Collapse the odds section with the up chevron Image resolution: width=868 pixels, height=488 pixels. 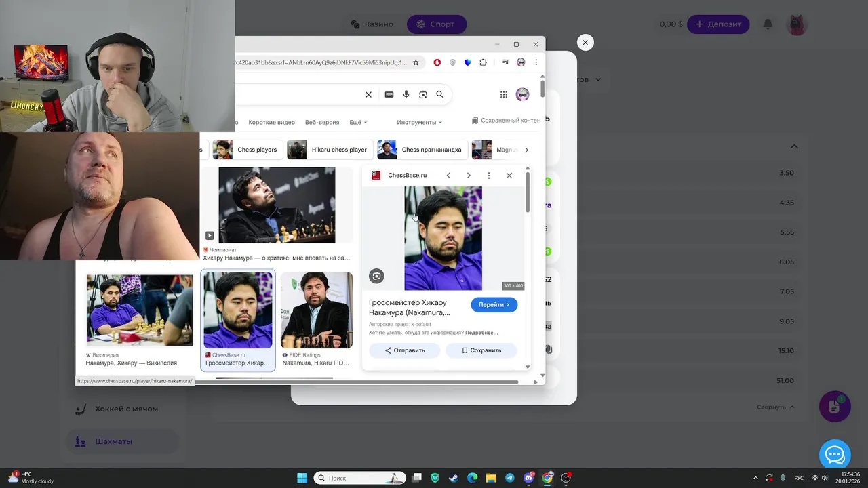[x=794, y=146]
